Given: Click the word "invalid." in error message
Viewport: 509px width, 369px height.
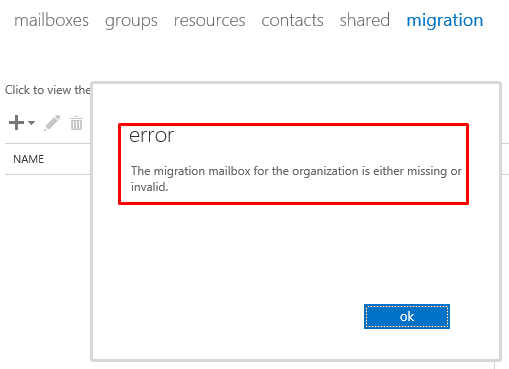Looking at the screenshot, I should (149, 187).
